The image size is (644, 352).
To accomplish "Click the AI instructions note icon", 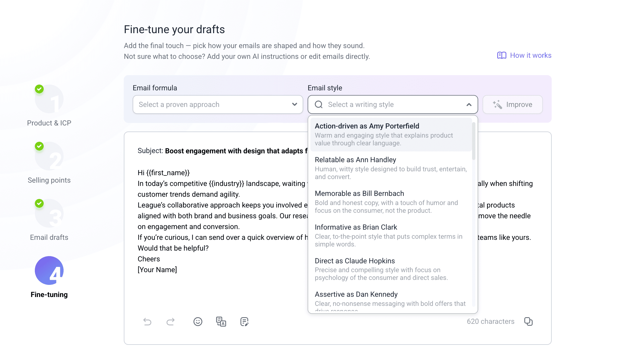I will (244, 322).
